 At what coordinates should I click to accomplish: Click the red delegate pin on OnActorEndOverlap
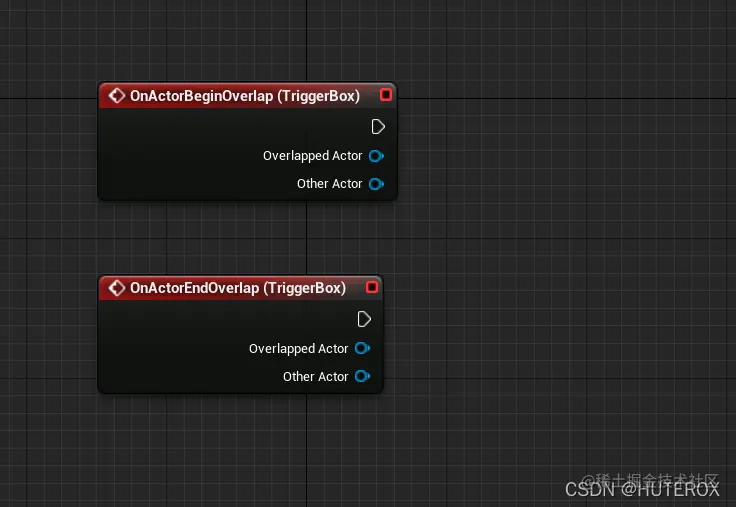point(372,287)
